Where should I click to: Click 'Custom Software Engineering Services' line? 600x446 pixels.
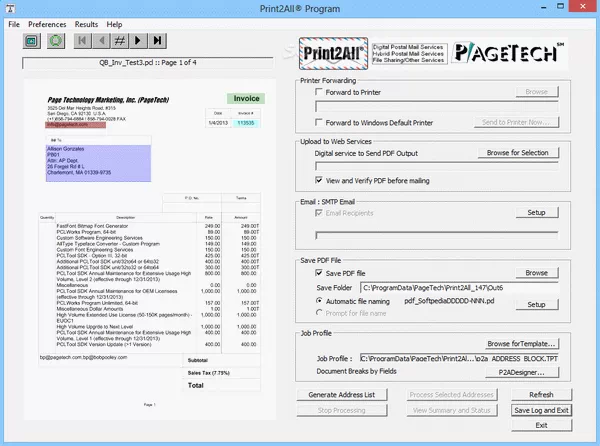(x=99, y=238)
